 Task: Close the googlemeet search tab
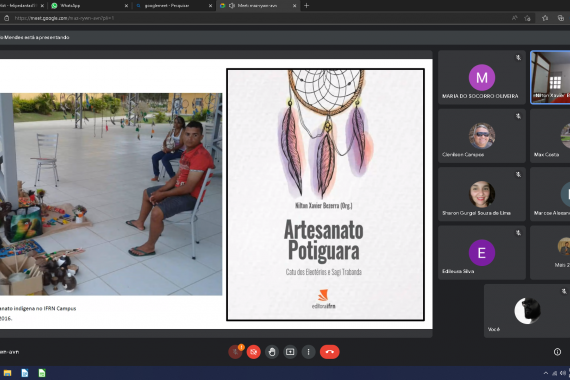[210, 5]
